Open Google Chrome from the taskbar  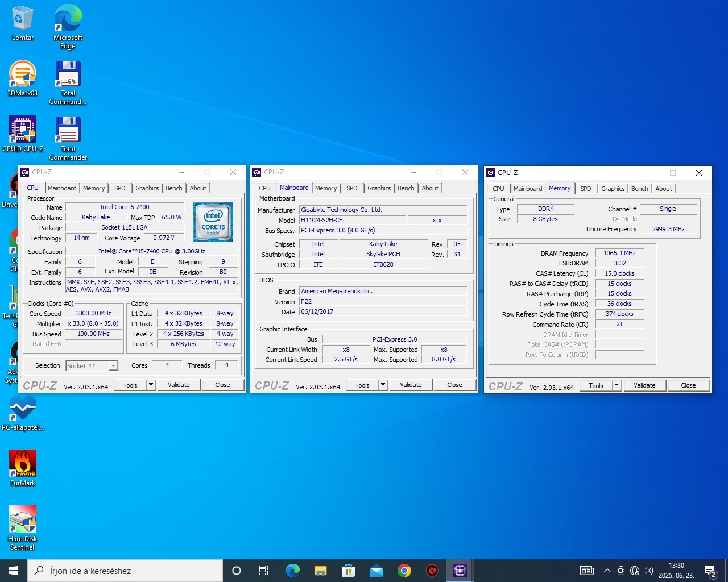pos(404,571)
